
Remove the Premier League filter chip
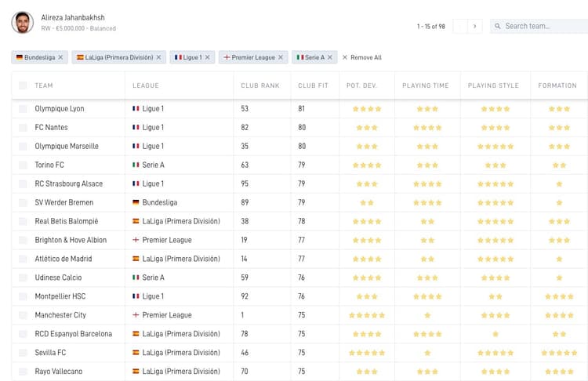281,57
